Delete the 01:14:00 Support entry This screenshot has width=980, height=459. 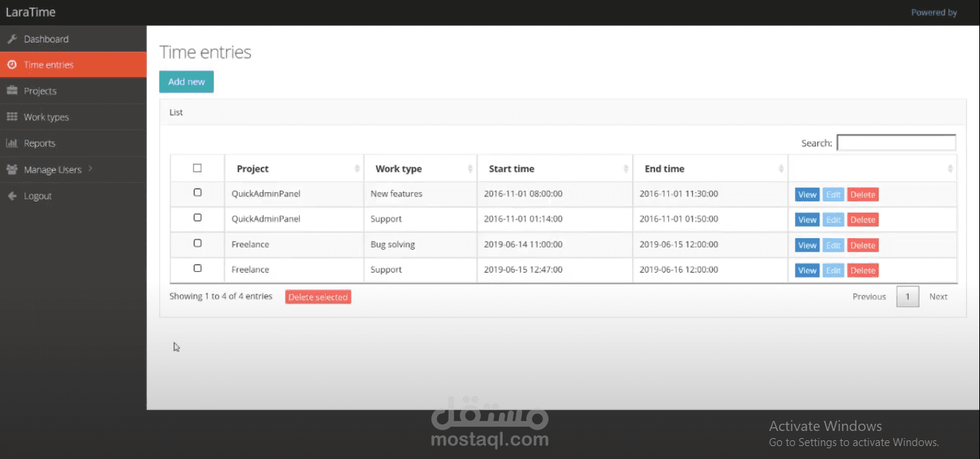tap(863, 220)
